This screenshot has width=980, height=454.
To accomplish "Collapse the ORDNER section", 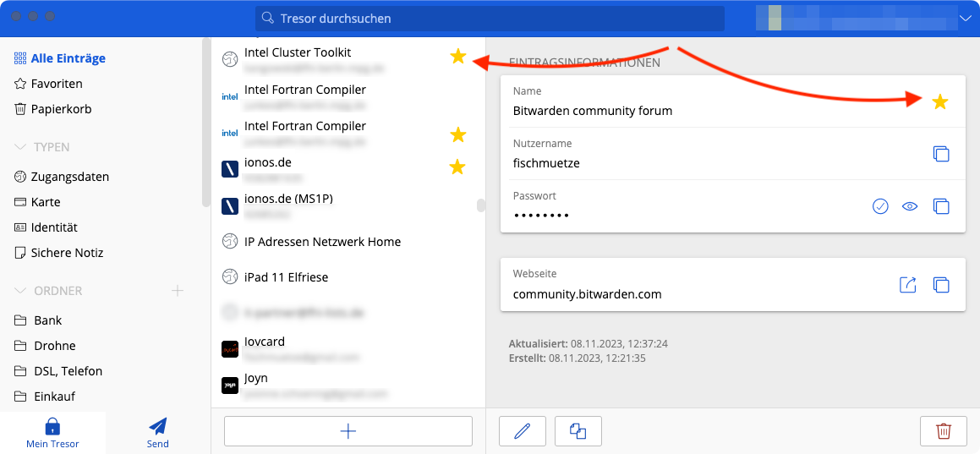I will coord(20,291).
